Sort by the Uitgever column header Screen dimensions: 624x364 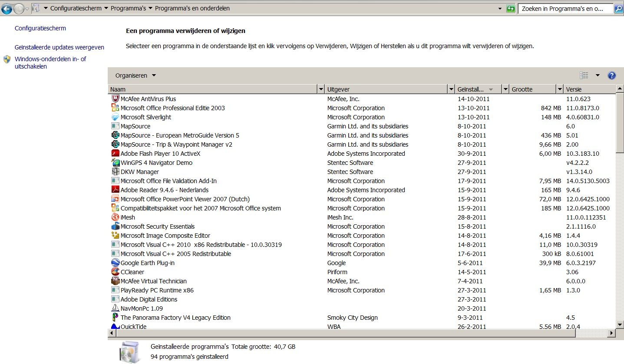[386, 89]
